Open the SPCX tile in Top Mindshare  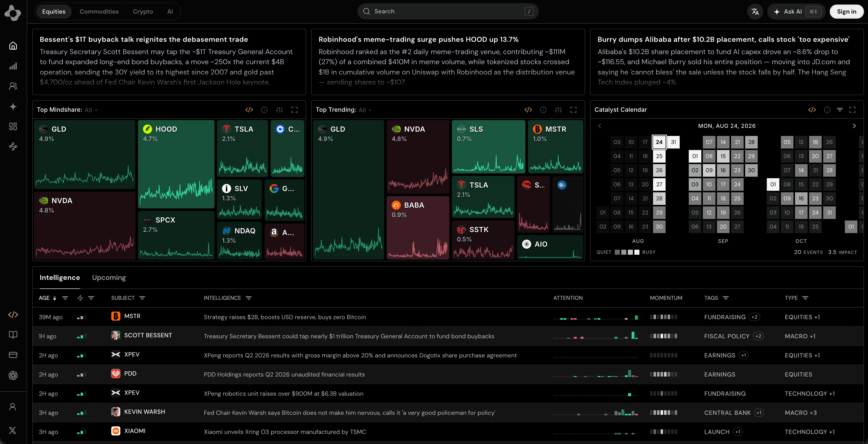(x=176, y=235)
